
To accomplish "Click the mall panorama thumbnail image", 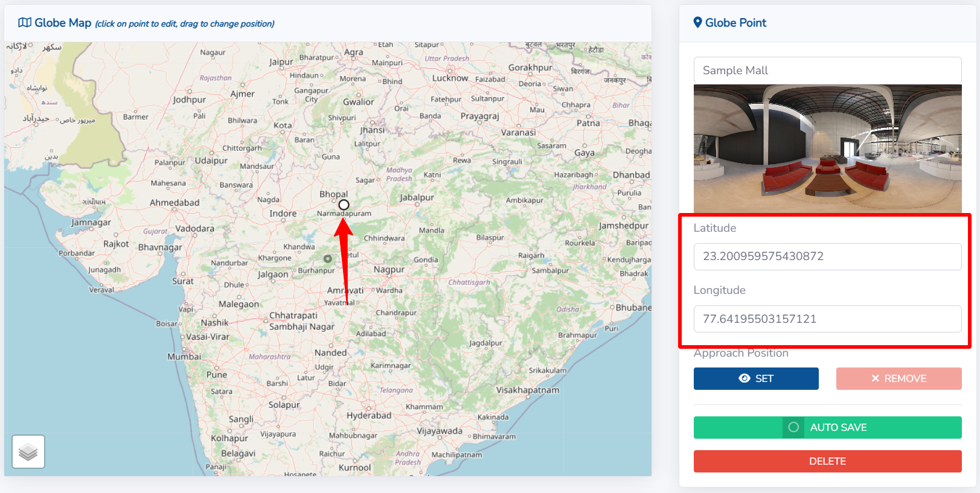I will 827,148.
